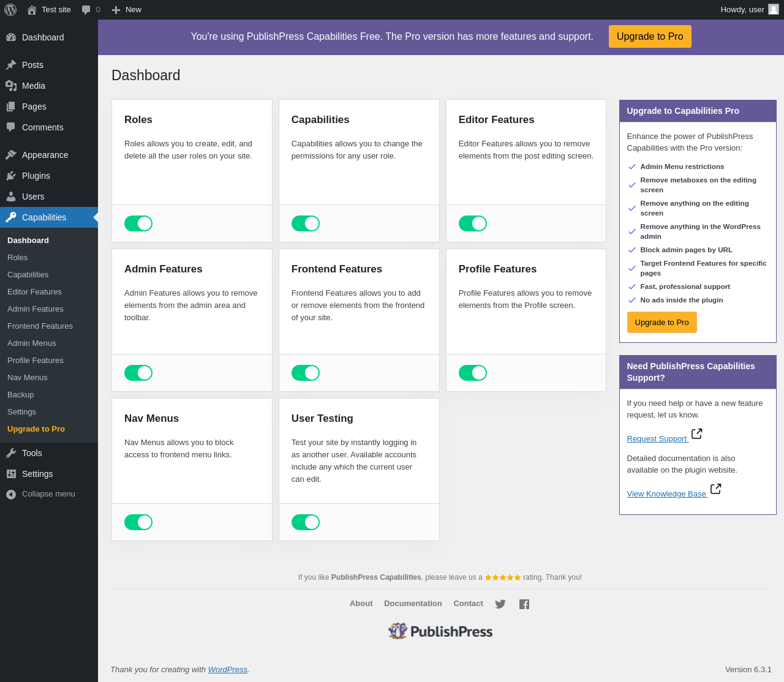Toggle the User Testing feature off
Image resolution: width=784 pixels, height=682 pixels.
tap(306, 522)
